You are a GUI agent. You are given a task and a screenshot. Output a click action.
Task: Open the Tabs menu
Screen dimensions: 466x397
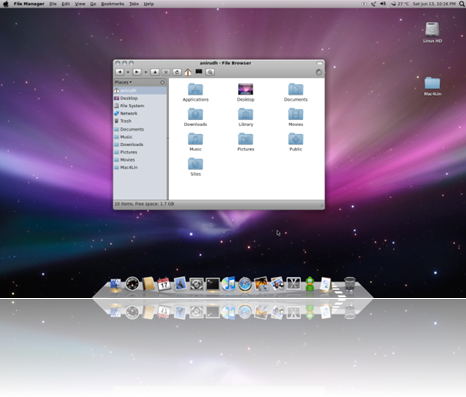pyautogui.click(x=134, y=4)
